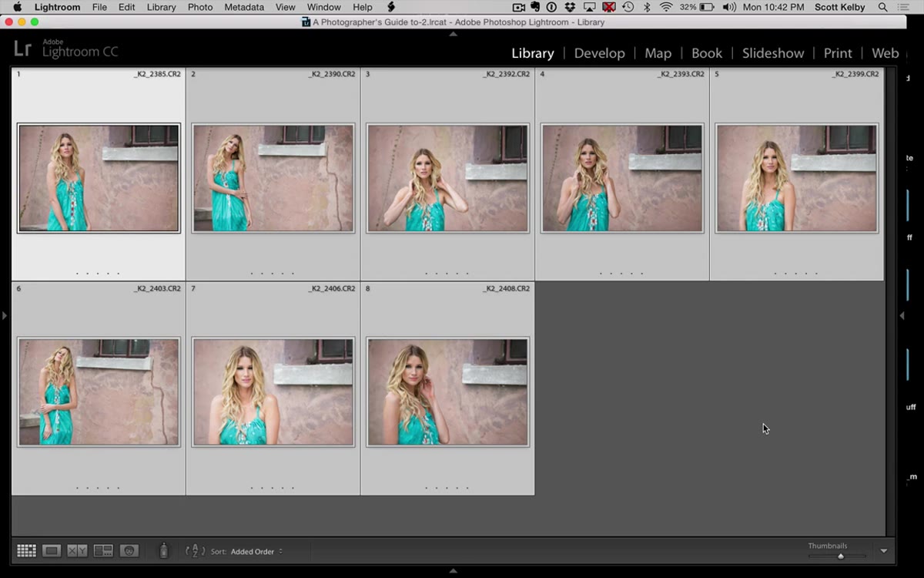Open the Photo menu
The image size is (924, 578).
pos(200,7)
